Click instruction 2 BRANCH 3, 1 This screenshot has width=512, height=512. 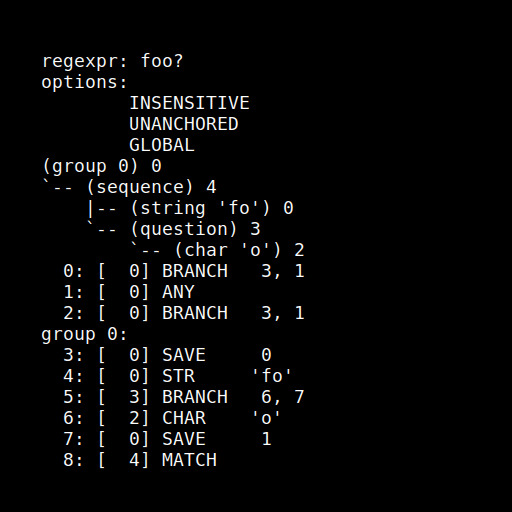[184, 313]
